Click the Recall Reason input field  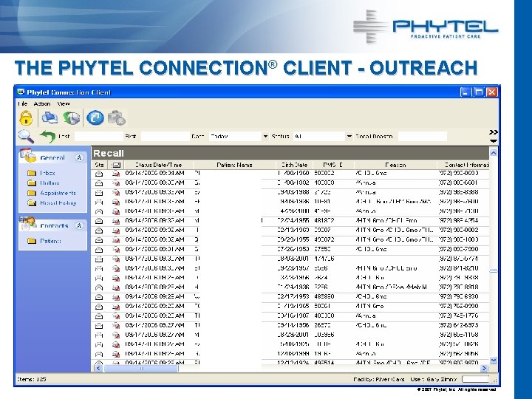click(423, 137)
